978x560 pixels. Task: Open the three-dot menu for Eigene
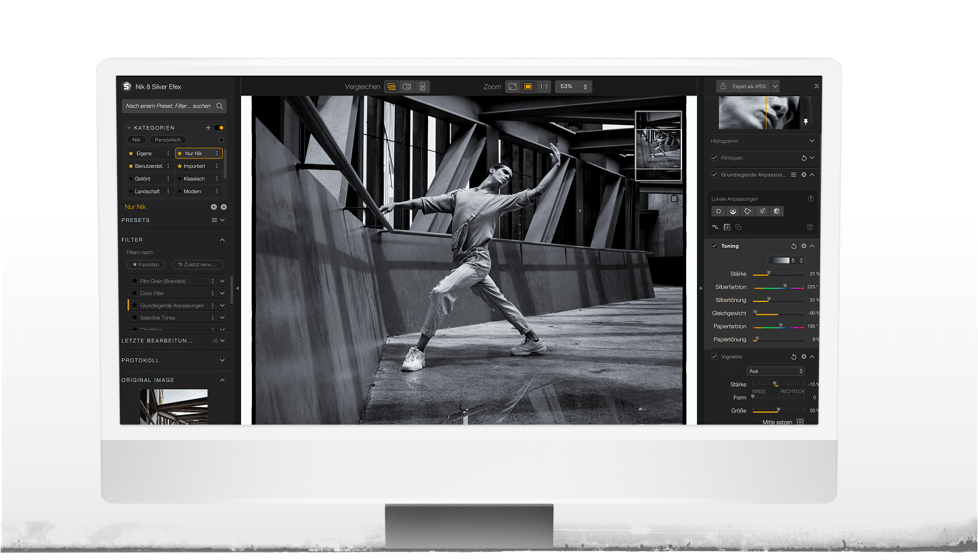168,154
